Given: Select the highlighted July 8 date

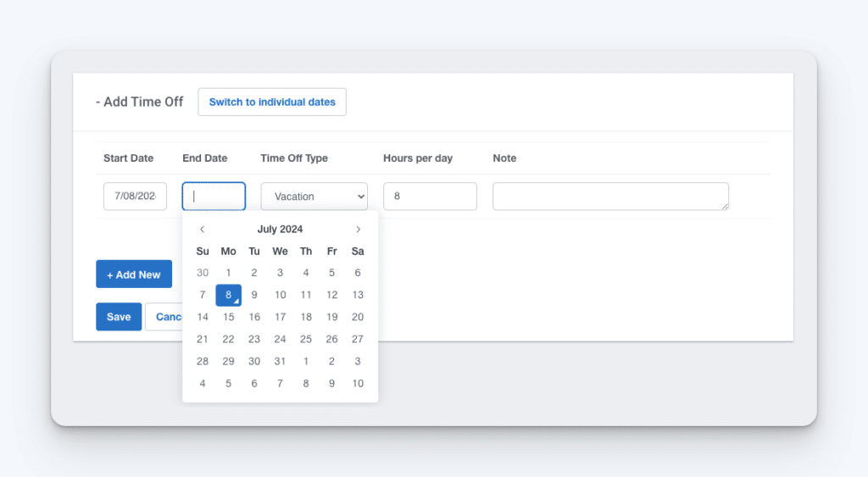Looking at the screenshot, I should coord(228,295).
